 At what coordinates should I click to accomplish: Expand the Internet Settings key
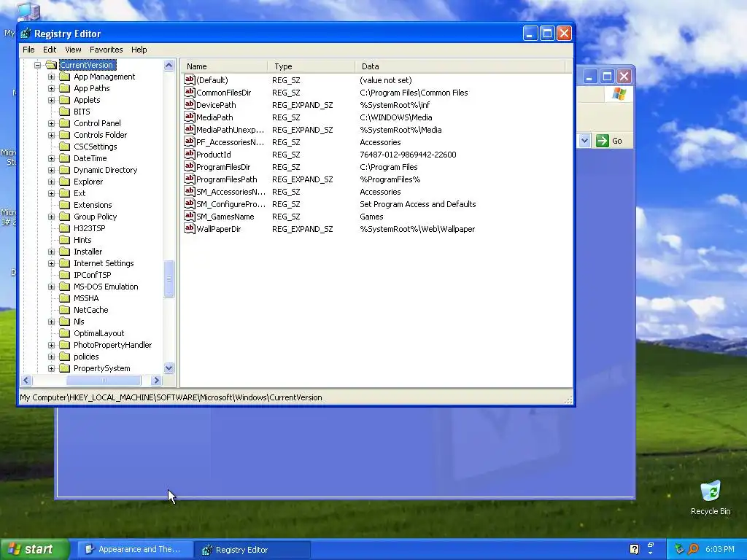coord(52,263)
